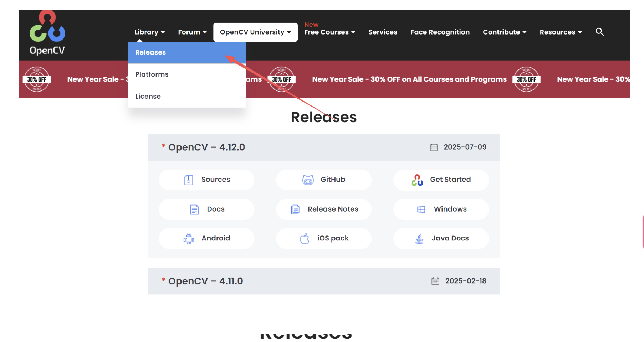Download the Android package button
644x342 pixels.
click(x=207, y=239)
